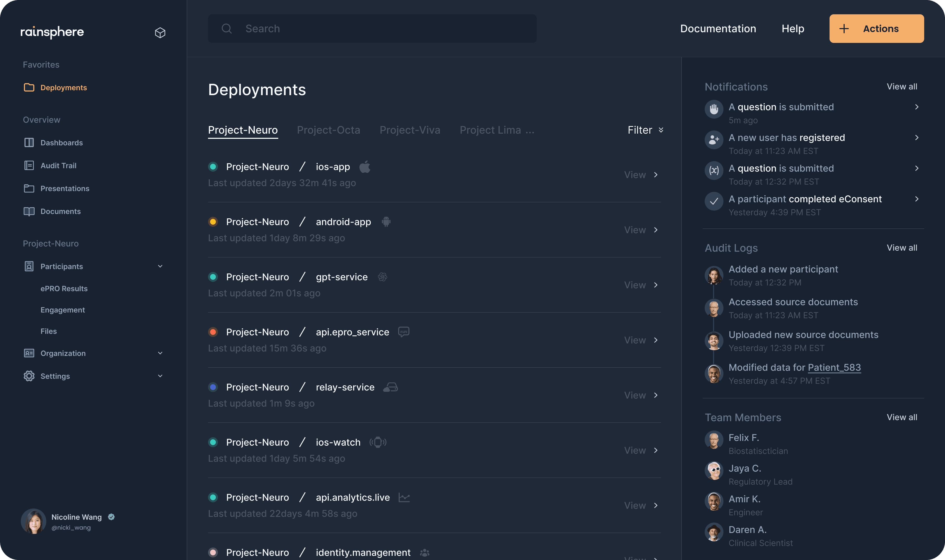Image resolution: width=945 pixels, height=560 pixels.
Task: Switch to the Project-Octa tab
Action: click(328, 130)
